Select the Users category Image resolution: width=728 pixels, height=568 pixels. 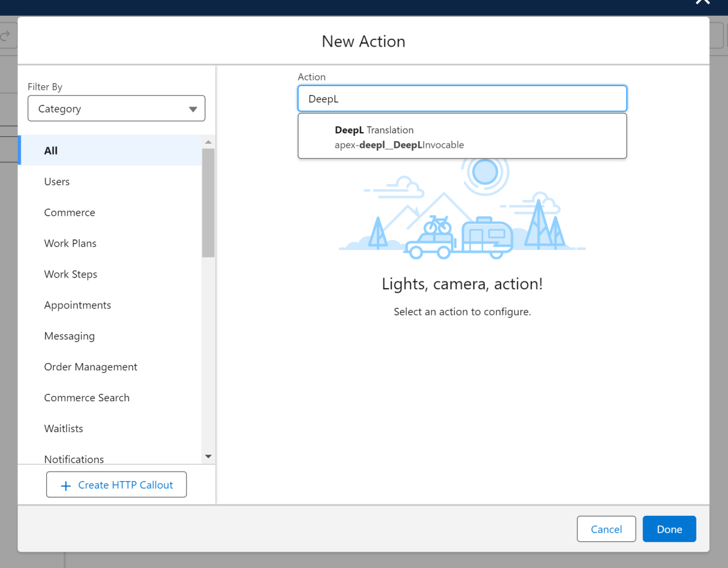(57, 182)
